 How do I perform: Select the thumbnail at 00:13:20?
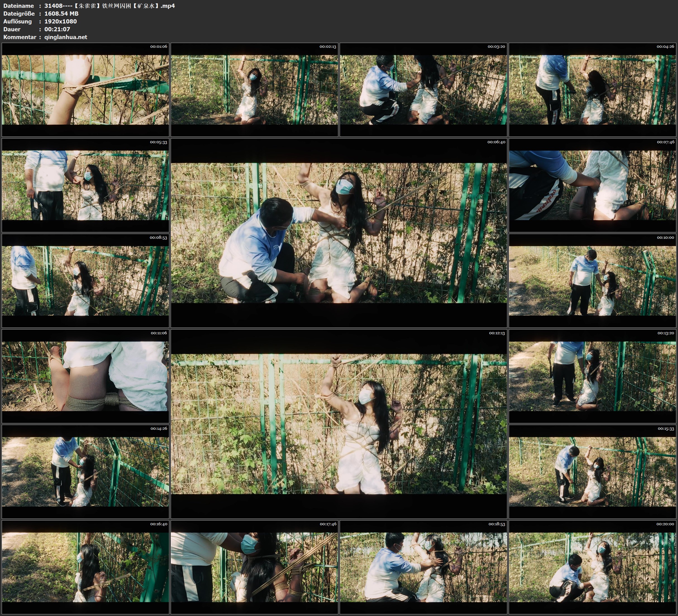pos(593,376)
